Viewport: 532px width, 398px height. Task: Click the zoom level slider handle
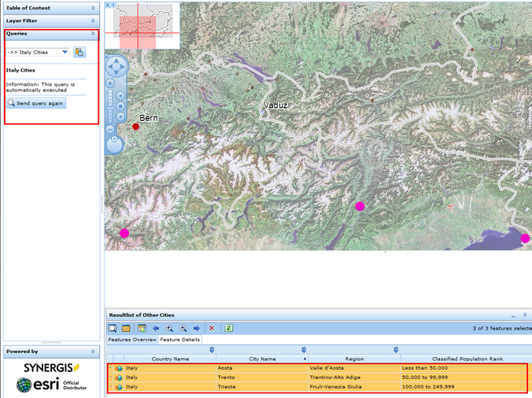tap(110, 108)
